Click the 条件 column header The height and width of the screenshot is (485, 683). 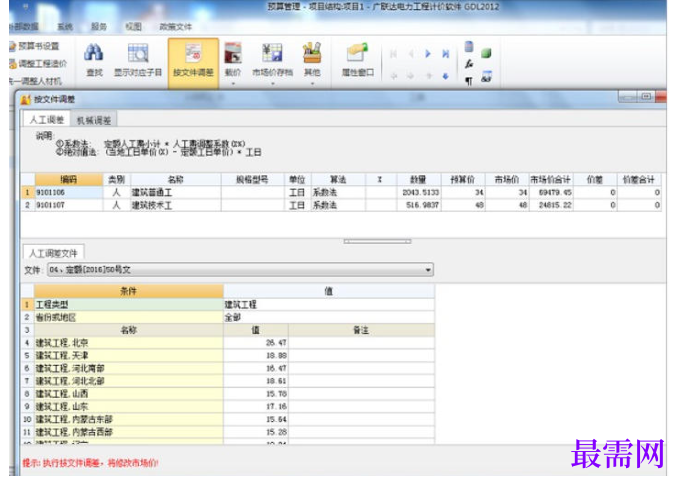129,291
